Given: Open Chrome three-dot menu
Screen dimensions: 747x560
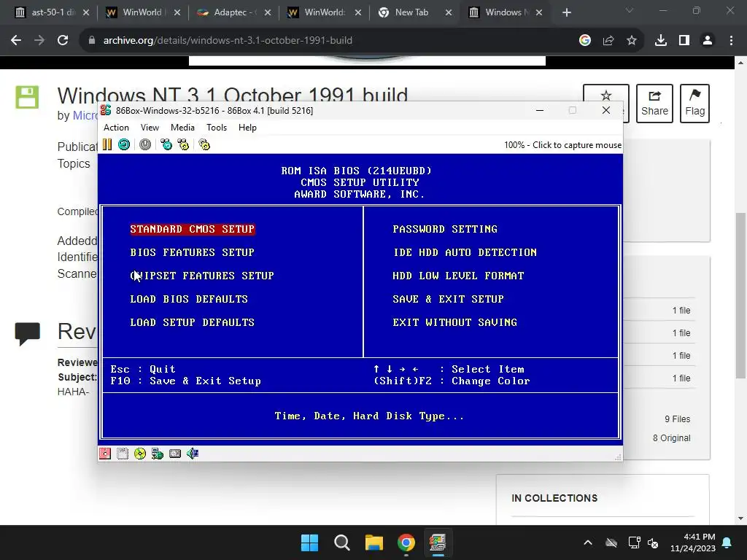Looking at the screenshot, I should [x=731, y=41].
